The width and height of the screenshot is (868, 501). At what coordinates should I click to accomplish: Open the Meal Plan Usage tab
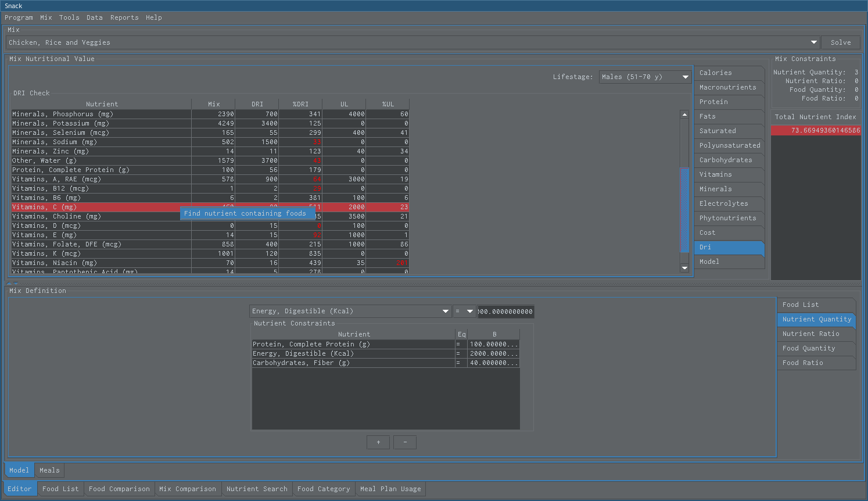[x=390, y=489]
